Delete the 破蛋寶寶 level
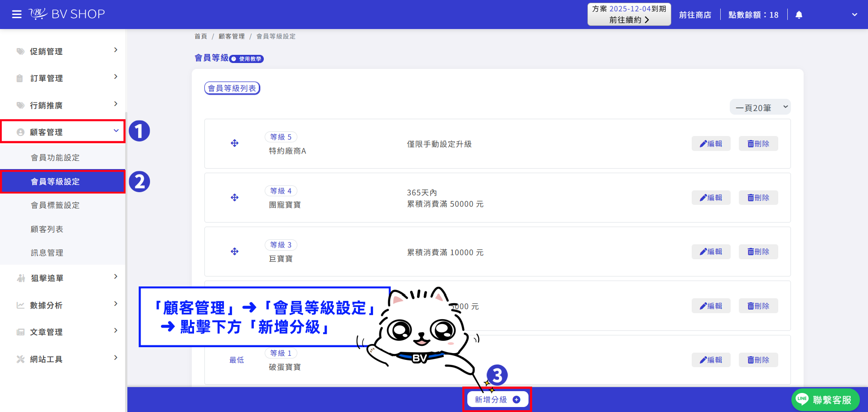Viewport: 868px width, 412px height. [758, 360]
